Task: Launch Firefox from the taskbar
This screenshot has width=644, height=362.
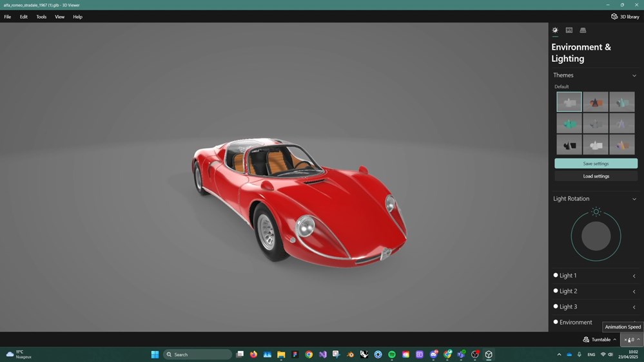Action: coord(253,355)
